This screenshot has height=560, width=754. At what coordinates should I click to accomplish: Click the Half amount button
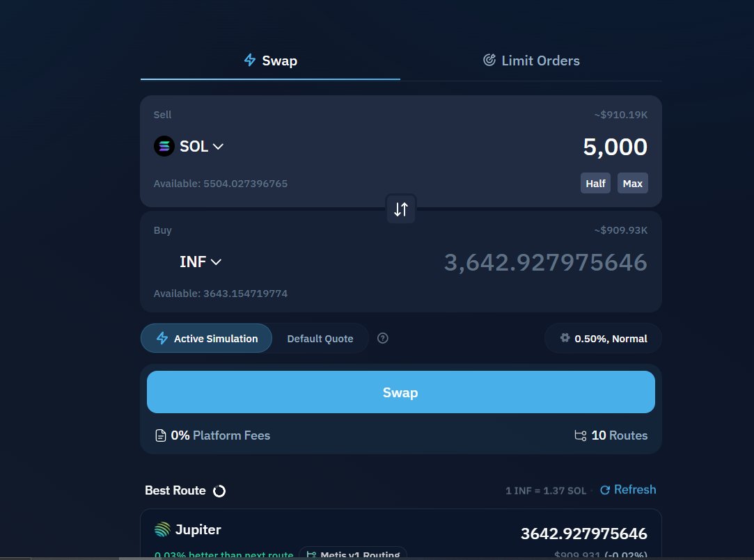pos(595,184)
